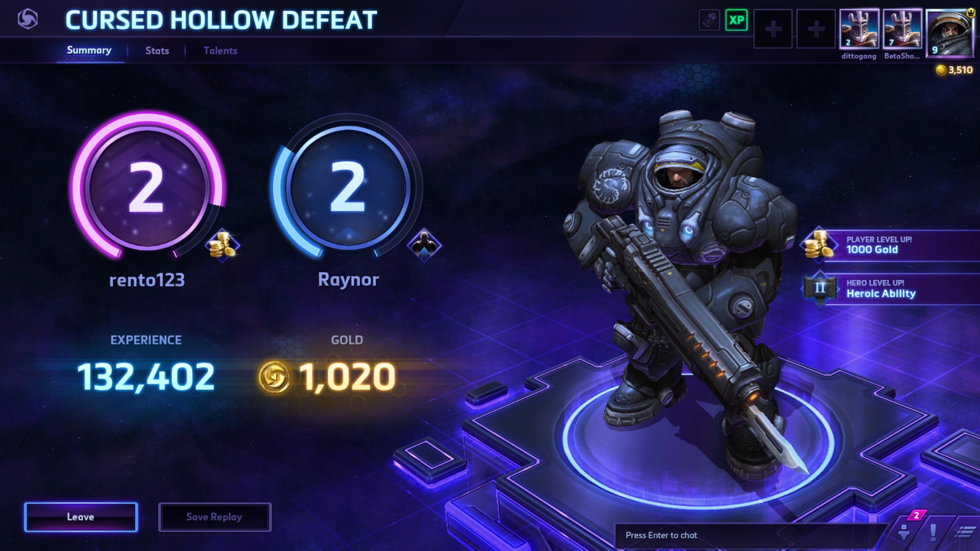Click the stimpack item icon beside XP
The image size is (980, 551).
pyautogui.click(x=709, y=20)
